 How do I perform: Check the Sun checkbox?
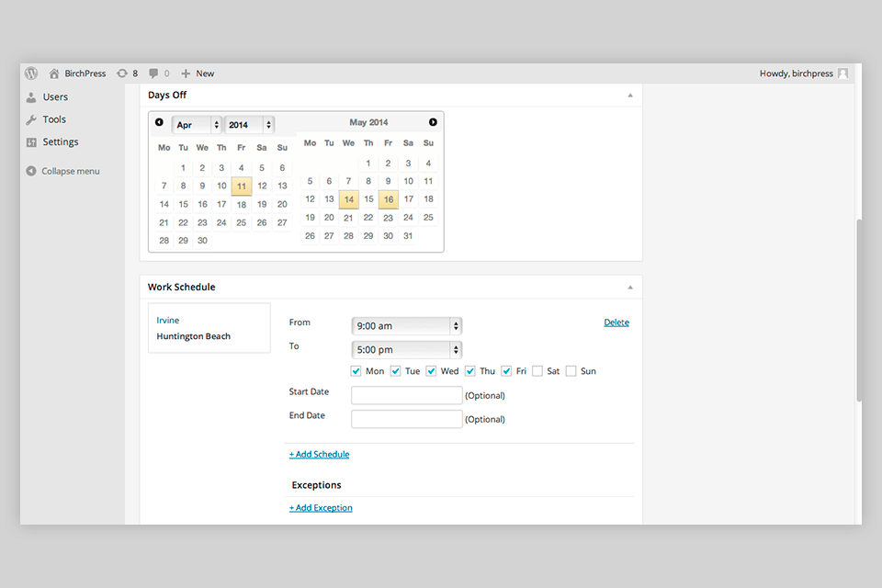click(571, 371)
